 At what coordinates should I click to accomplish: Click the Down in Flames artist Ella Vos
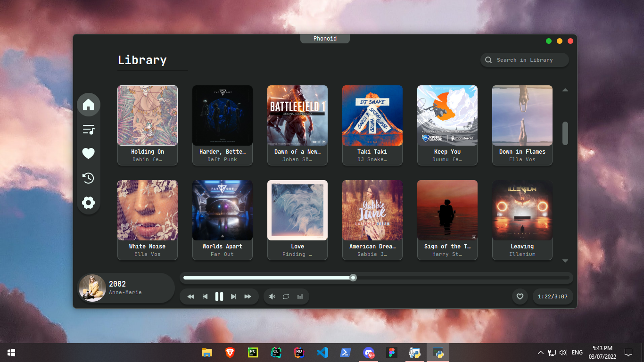pyautogui.click(x=522, y=159)
